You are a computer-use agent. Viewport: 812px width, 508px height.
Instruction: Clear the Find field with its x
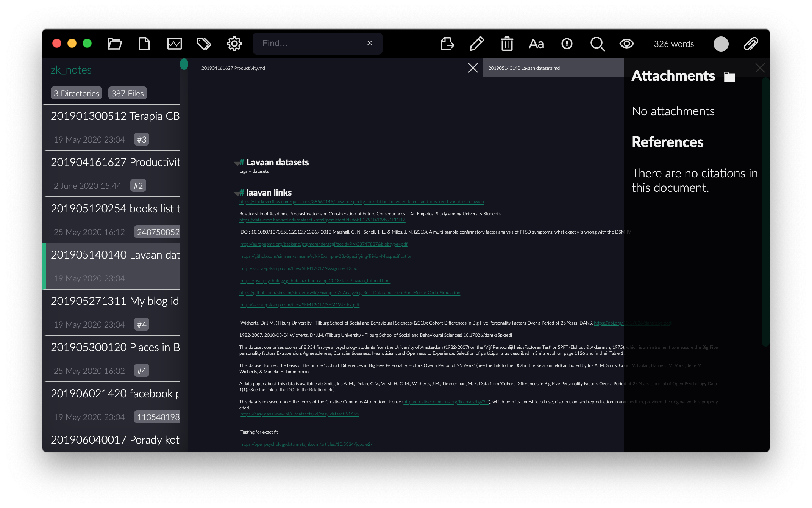click(370, 43)
